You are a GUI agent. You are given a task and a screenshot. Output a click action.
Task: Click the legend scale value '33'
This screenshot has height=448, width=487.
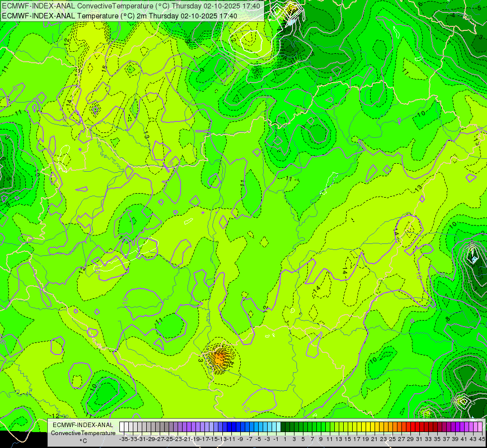coord(428,440)
